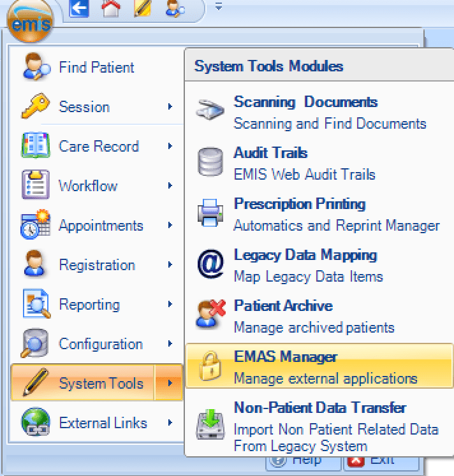Viewport: 454px width, 476px height.
Task: Click the Find Patient person-with-magnifier icon
Action: point(36,67)
